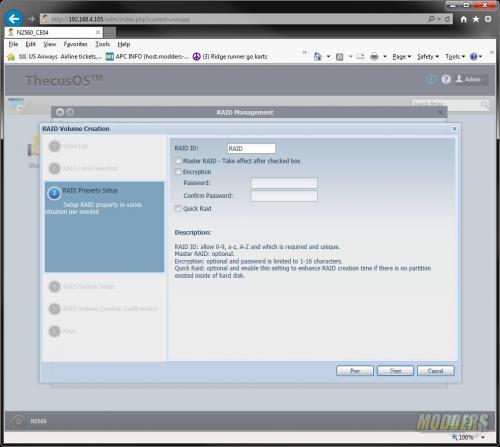The image size is (500, 447).
Task: Open the browser home page icon
Action: pyautogui.click(x=463, y=19)
